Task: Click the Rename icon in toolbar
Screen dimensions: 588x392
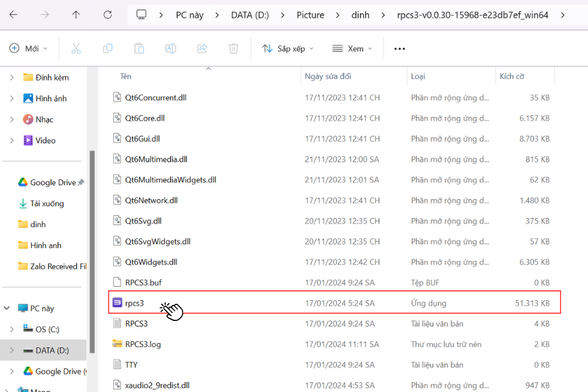Action: point(171,48)
